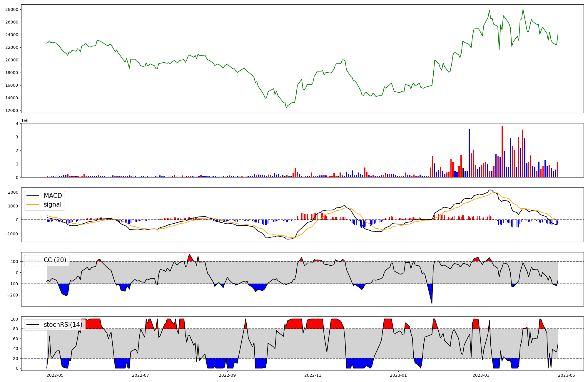Click the 28000 price axis tick label

tap(12, 9)
